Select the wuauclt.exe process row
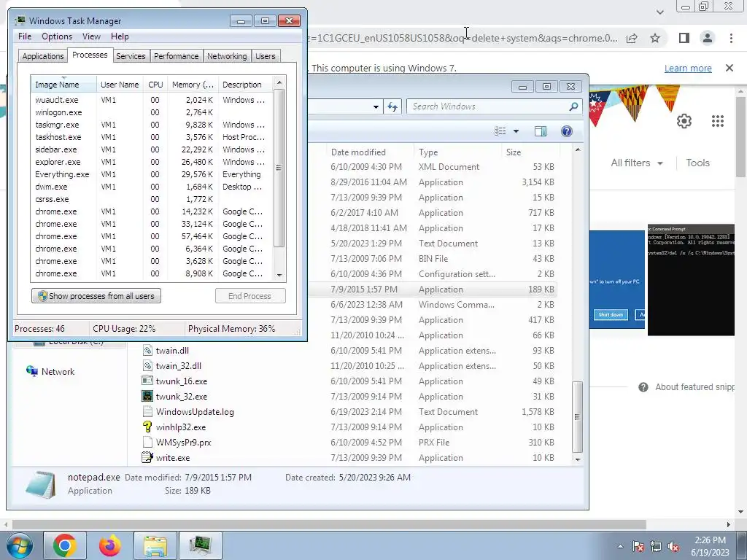The height and width of the screenshot is (560, 747). [152, 100]
